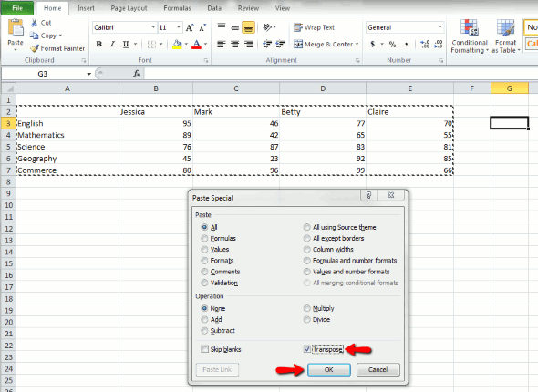Switch to the Page Layout tab
The image size is (538, 392).
pyautogui.click(x=129, y=8)
